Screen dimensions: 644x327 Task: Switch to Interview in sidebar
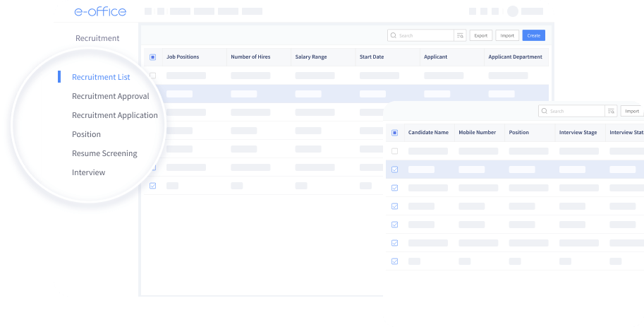point(88,172)
